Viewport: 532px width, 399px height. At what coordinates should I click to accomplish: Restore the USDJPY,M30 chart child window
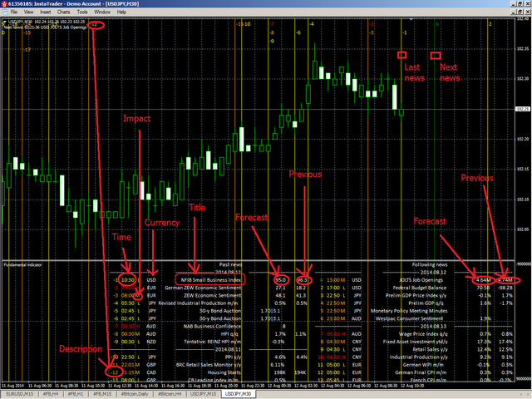pyautogui.click(x=520, y=12)
